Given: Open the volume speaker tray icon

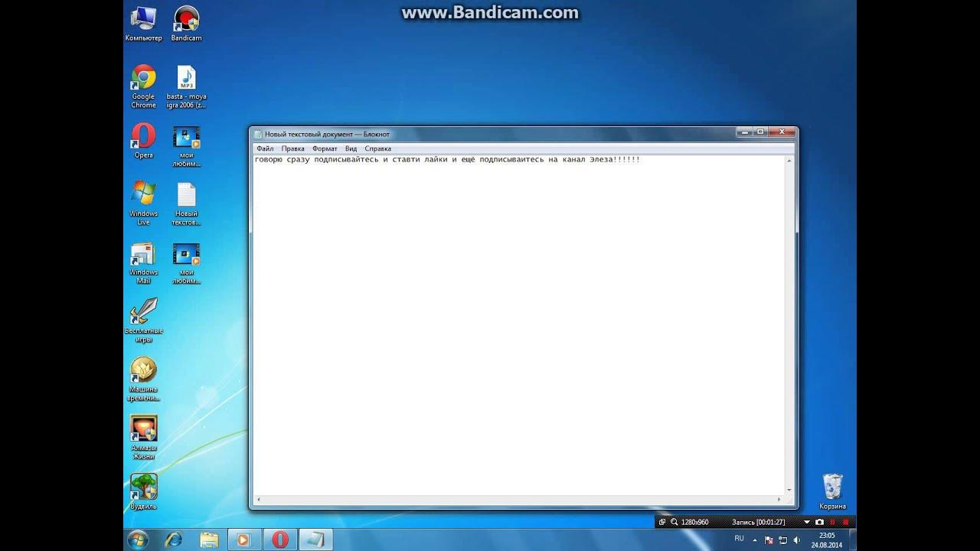Looking at the screenshot, I should tap(795, 540).
